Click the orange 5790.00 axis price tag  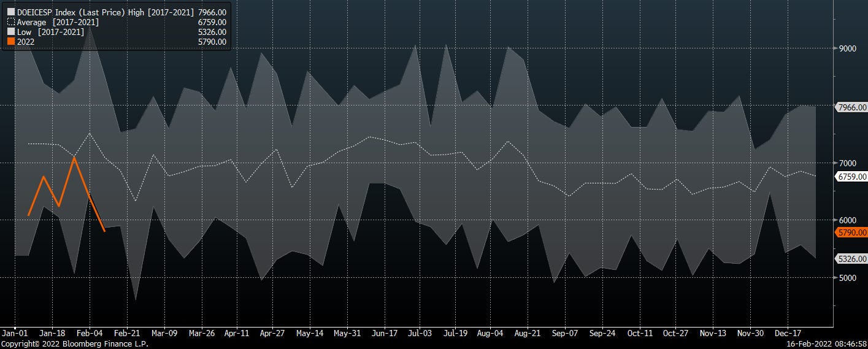tap(852, 232)
